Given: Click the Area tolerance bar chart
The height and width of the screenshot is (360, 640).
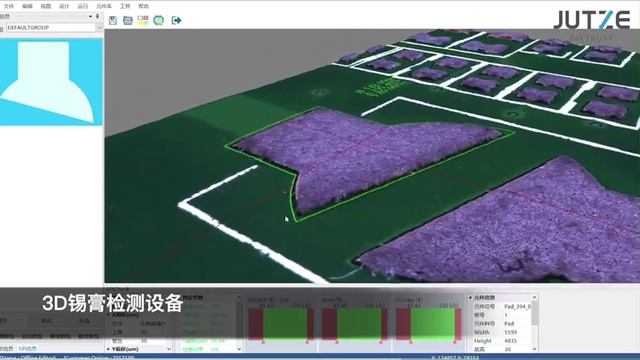Looking at the screenshot, I should pos(354,324).
